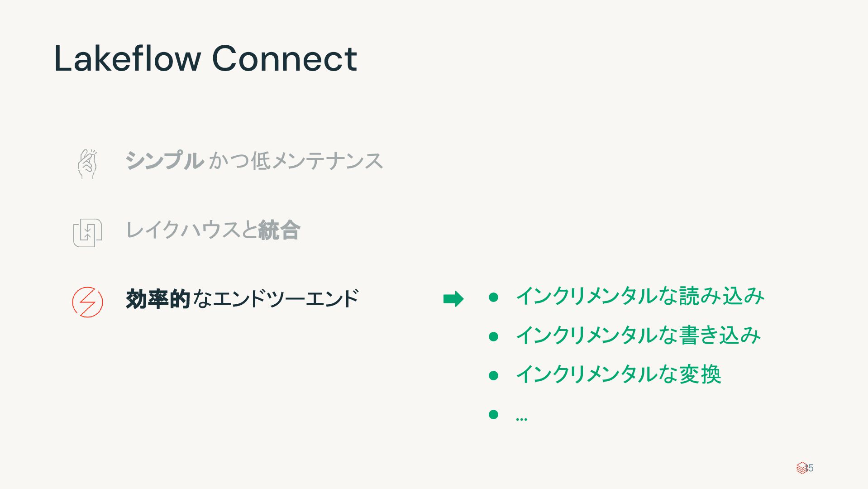Click the インクリメンタルな書き込み bullet text
This screenshot has height=489, width=868.
(x=638, y=336)
